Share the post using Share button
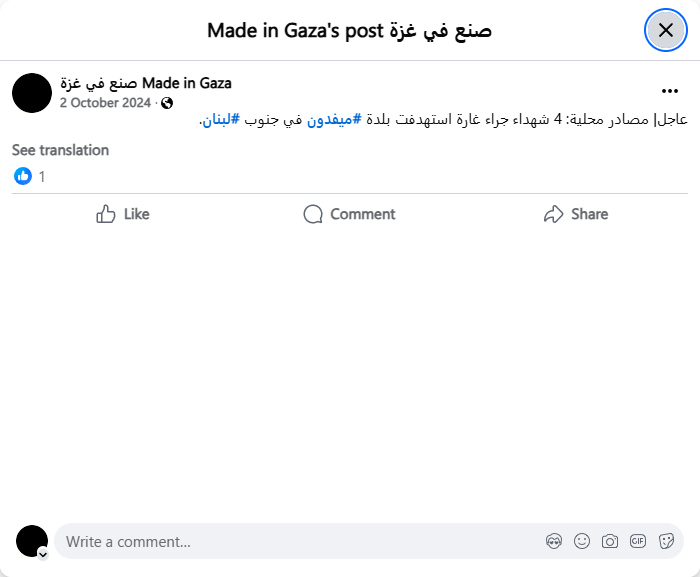This screenshot has width=700, height=577. point(576,214)
